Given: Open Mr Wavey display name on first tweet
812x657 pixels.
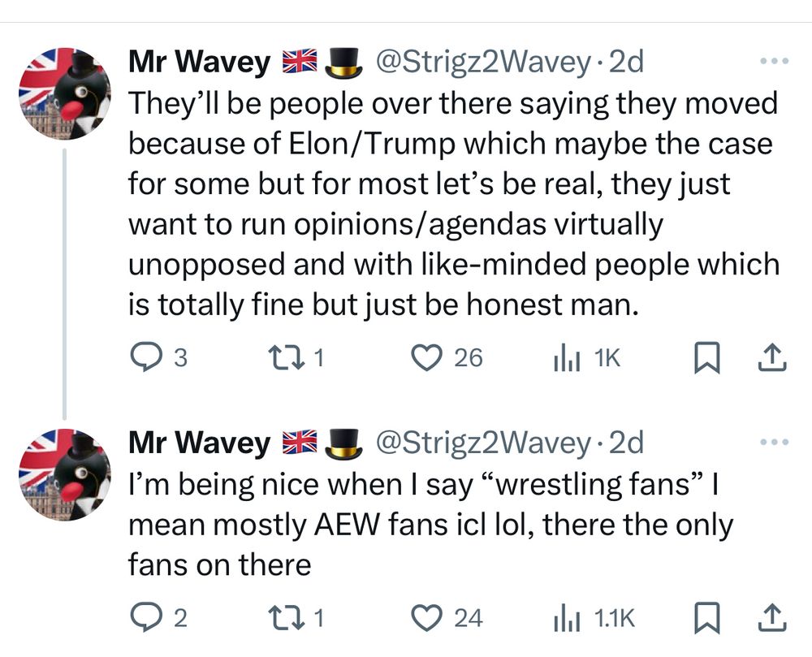Looking at the screenshot, I should coord(200,63).
